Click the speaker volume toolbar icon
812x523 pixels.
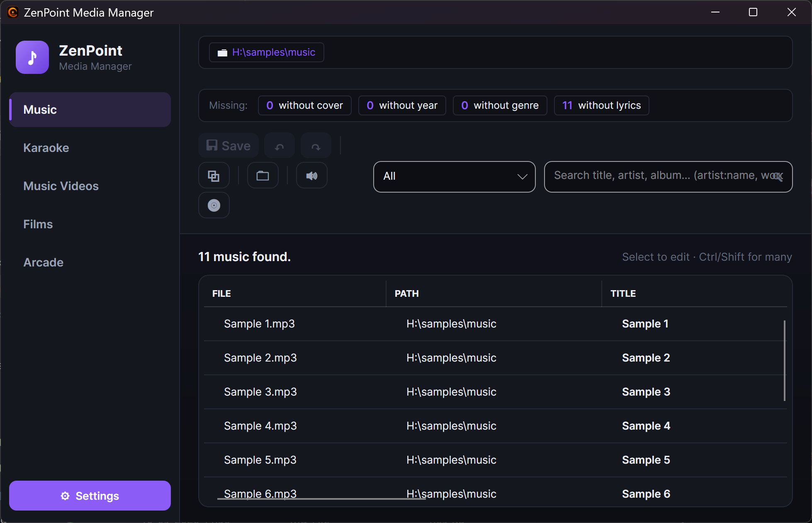(312, 176)
